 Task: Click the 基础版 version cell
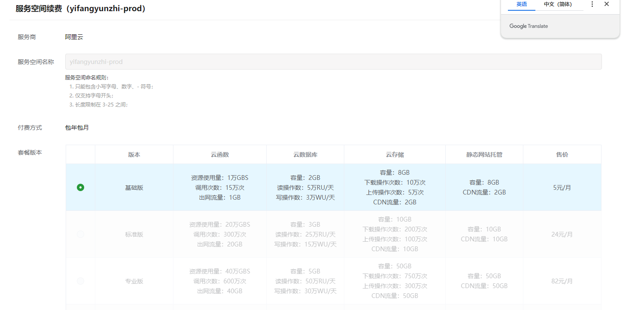tap(134, 188)
